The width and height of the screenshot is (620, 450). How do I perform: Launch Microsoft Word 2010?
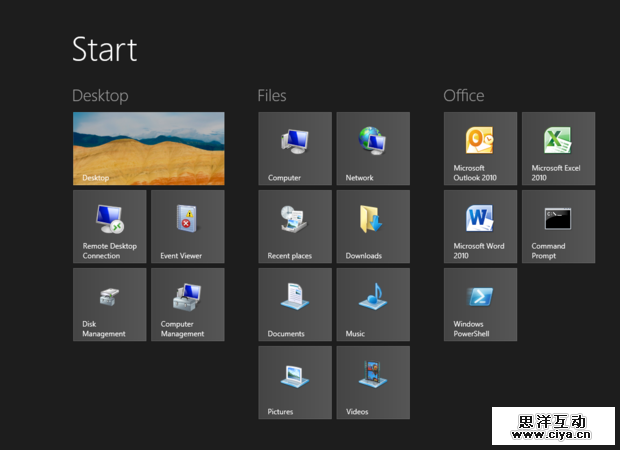480,227
